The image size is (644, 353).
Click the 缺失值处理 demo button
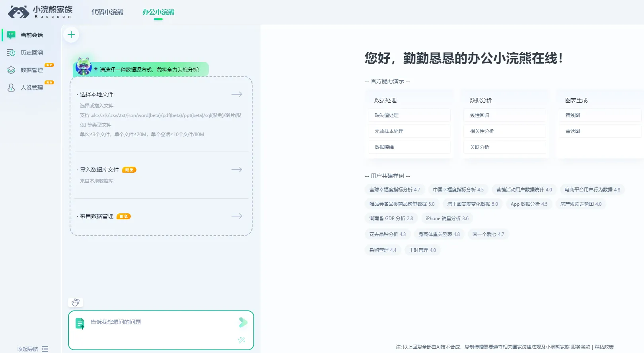click(409, 115)
